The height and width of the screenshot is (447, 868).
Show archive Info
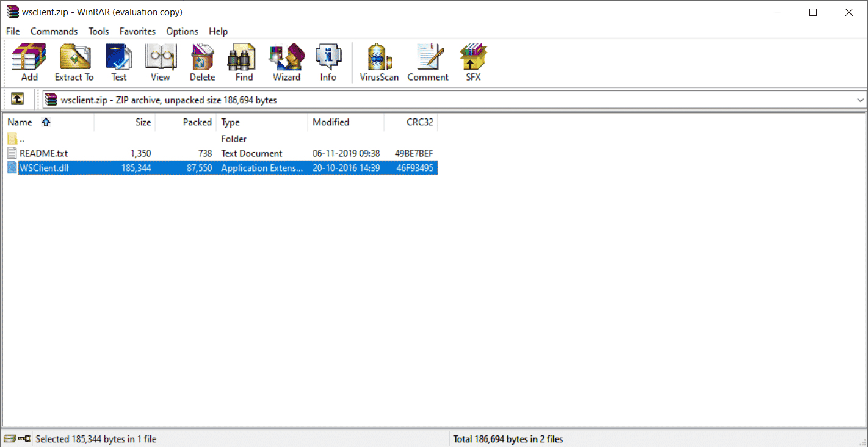[328, 62]
